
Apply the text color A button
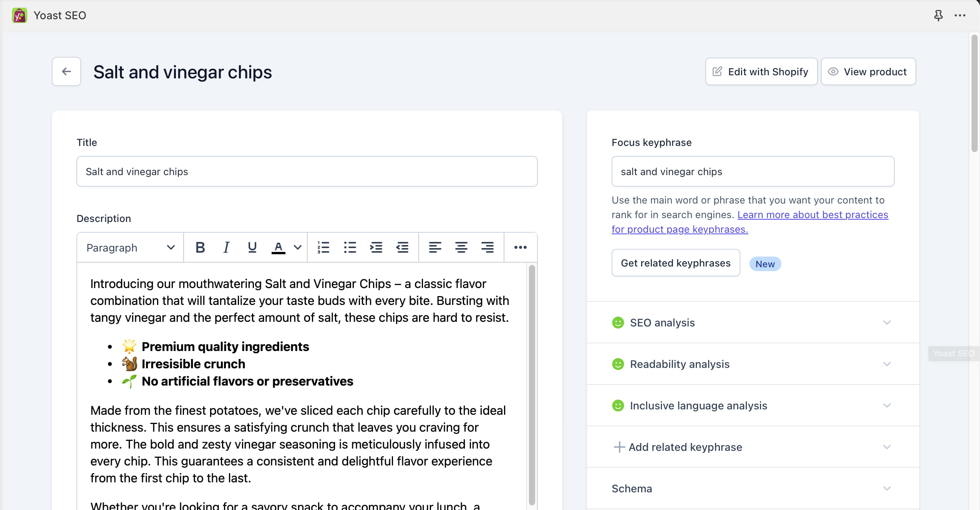click(x=279, y=247)
